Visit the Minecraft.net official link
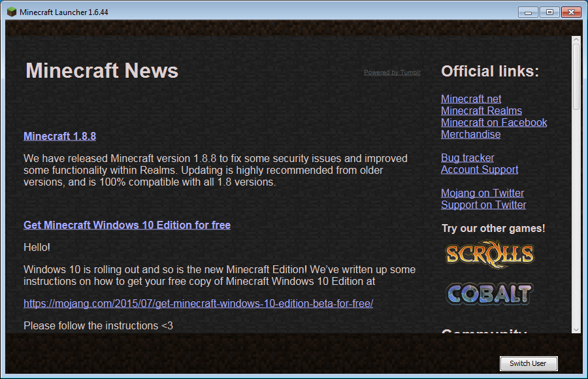The width and height of the screenshot is (588, 379). [x=471, y=99]
